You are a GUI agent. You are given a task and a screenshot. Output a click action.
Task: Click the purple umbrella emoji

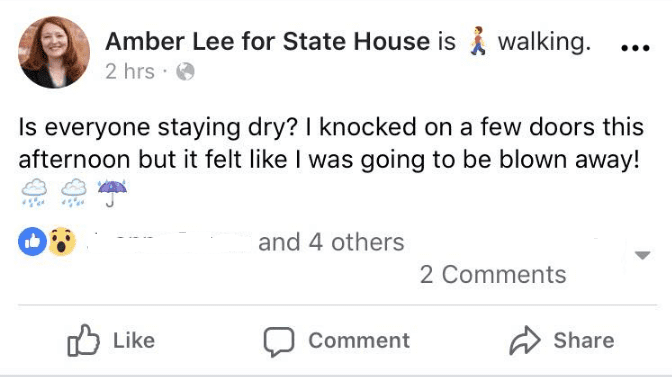[112, 193]
